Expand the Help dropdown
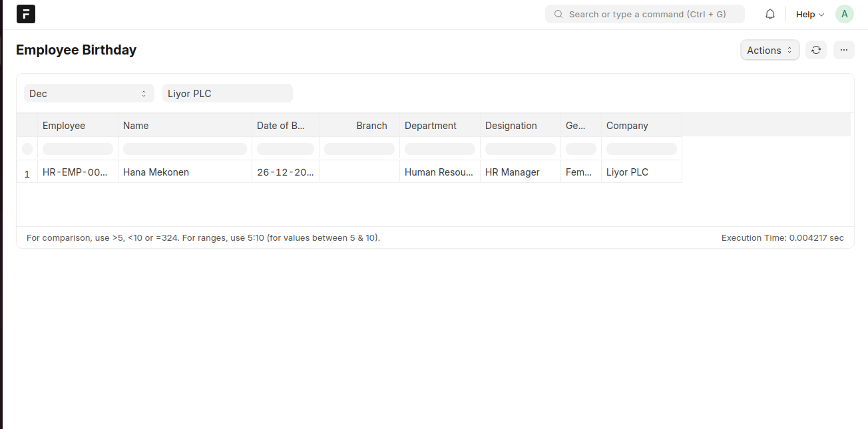The width and height of the screenshot is (868, 429). pos(809,14)
